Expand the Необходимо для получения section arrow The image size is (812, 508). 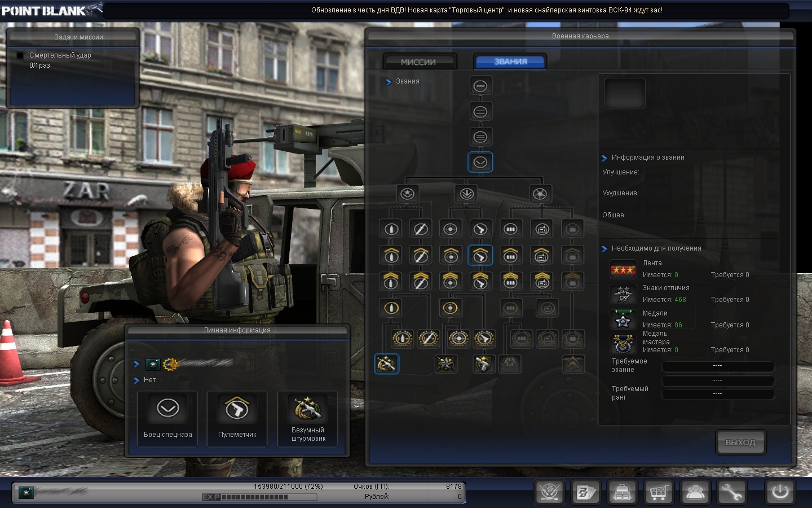(x=604, y=249)
